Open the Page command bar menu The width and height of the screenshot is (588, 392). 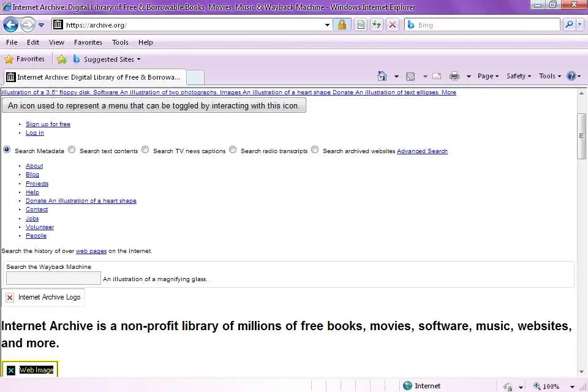488,76
